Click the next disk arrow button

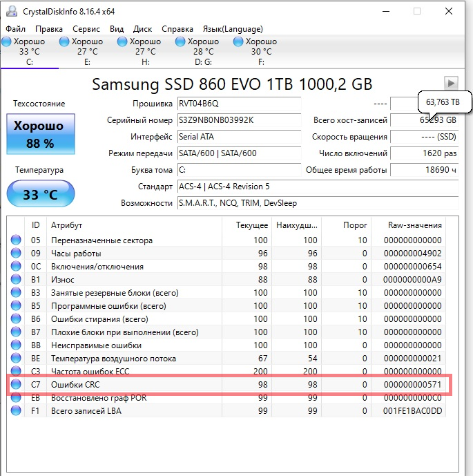pyautogui.click(x=451, y=83)
